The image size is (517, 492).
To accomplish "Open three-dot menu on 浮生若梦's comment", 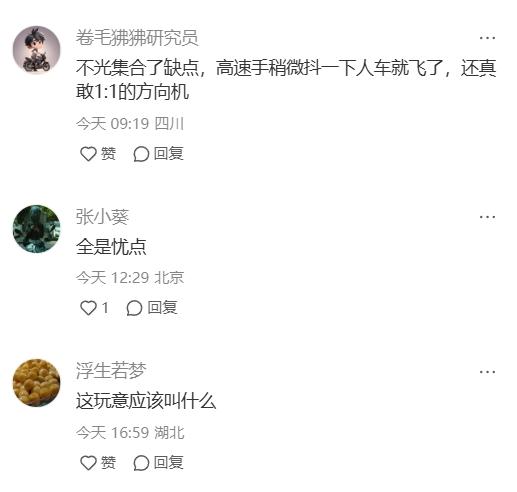I will coord(487,372).
